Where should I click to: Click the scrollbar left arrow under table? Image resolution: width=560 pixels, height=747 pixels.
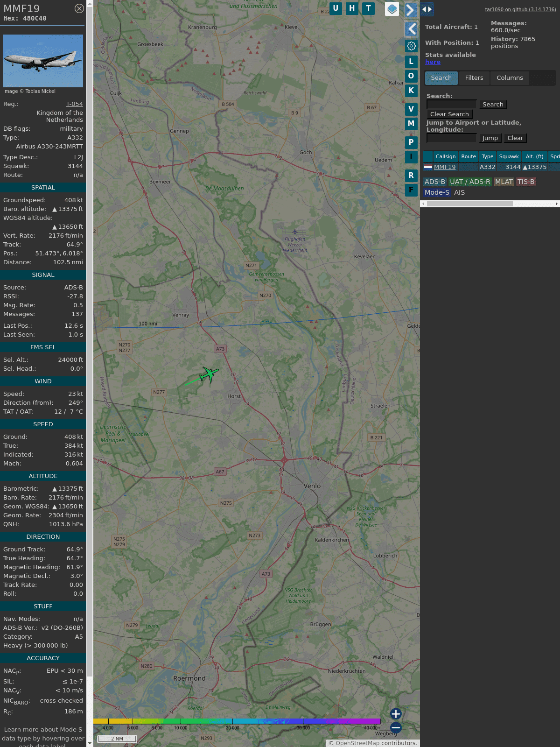423,204
